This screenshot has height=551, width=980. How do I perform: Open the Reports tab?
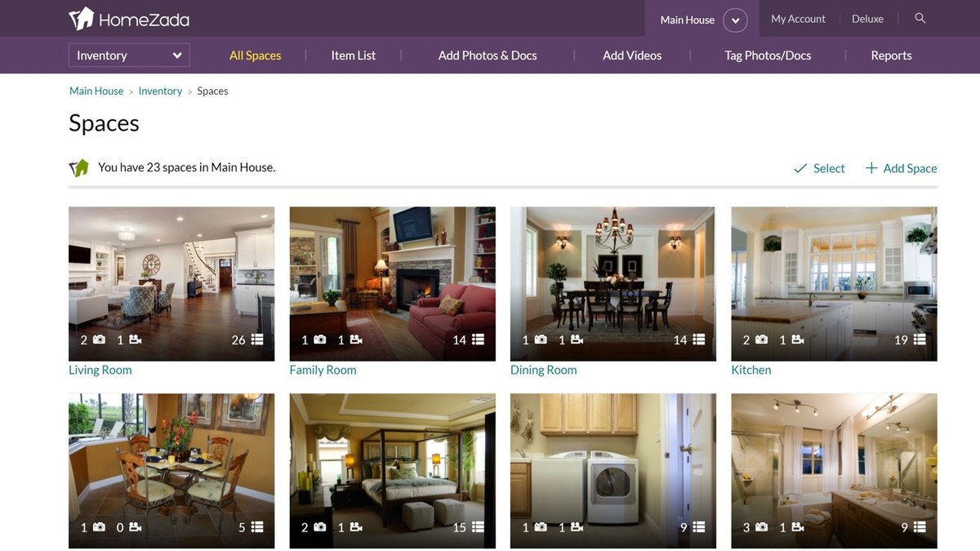[891, 56]
